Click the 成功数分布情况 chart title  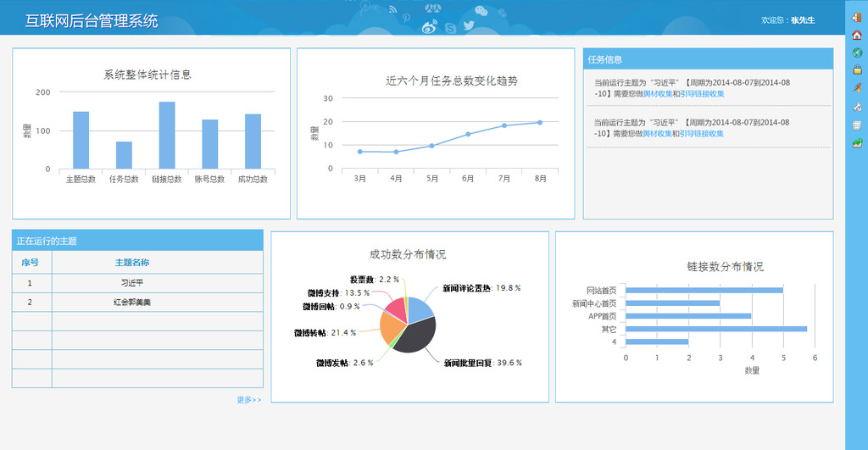[x=408, y=254]
